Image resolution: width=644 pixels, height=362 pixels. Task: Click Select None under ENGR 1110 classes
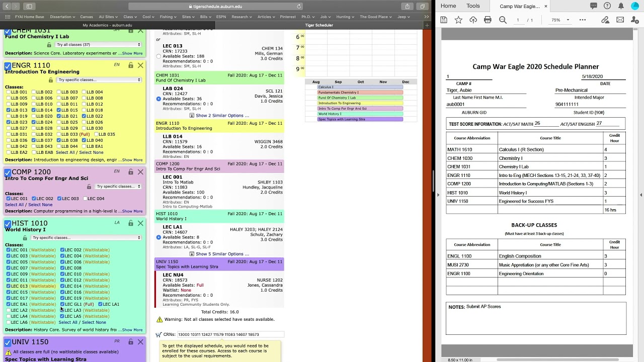click(x=91, y=152)
